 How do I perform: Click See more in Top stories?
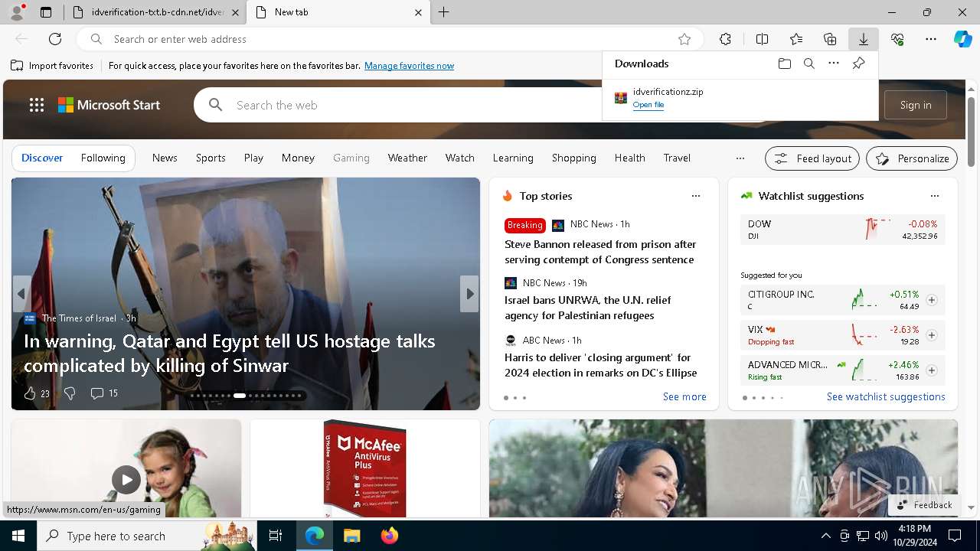[684, 396]
